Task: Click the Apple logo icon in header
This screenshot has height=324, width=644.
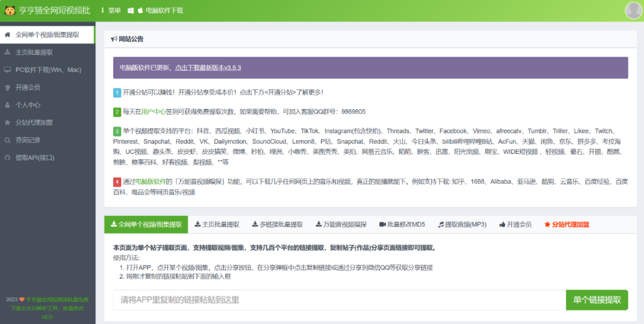Action: [141, 10]
